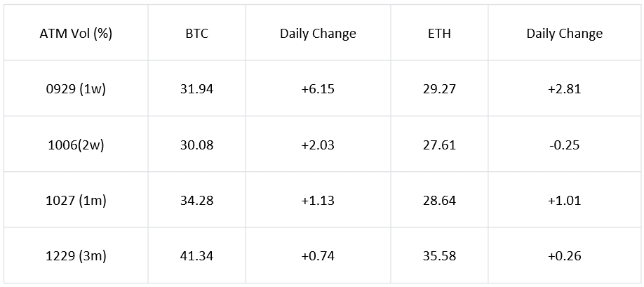
Task: Click the BTC Daily Change header
Action: 318,33
